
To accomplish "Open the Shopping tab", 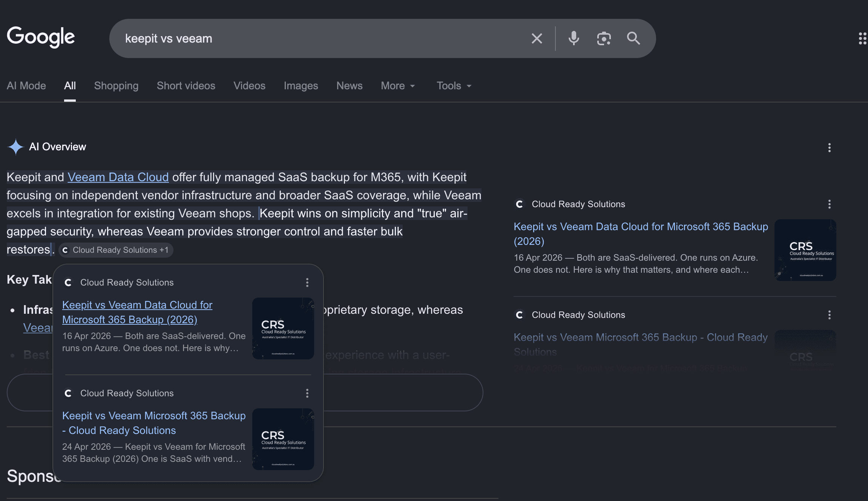I will click(116, 86).
